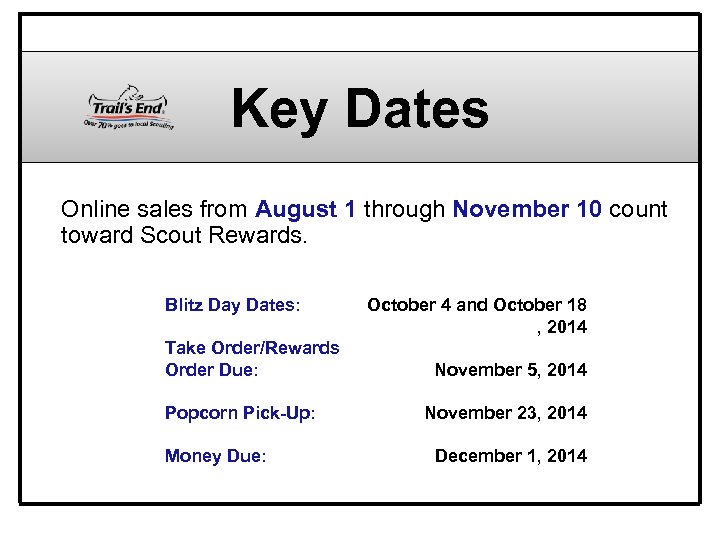Click the October 4 and October 18 text
Viewport: 720px width, 540px height.
tap(477, 305)
